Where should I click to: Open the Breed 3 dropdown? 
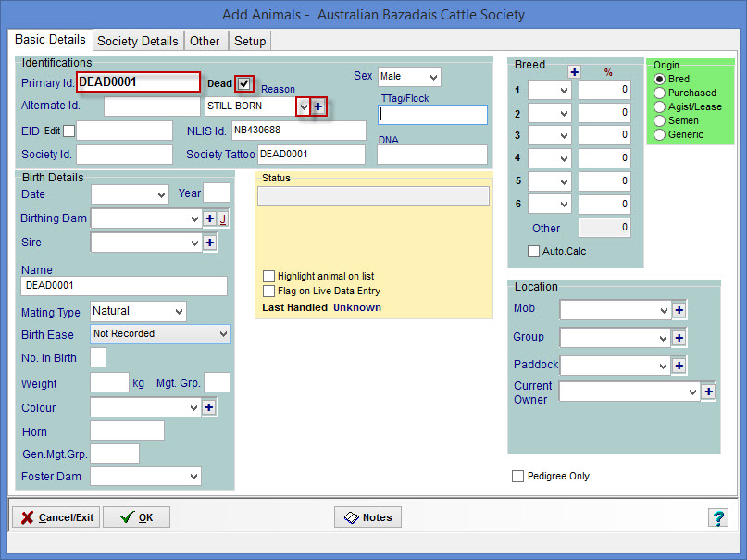tap(564, 135)
